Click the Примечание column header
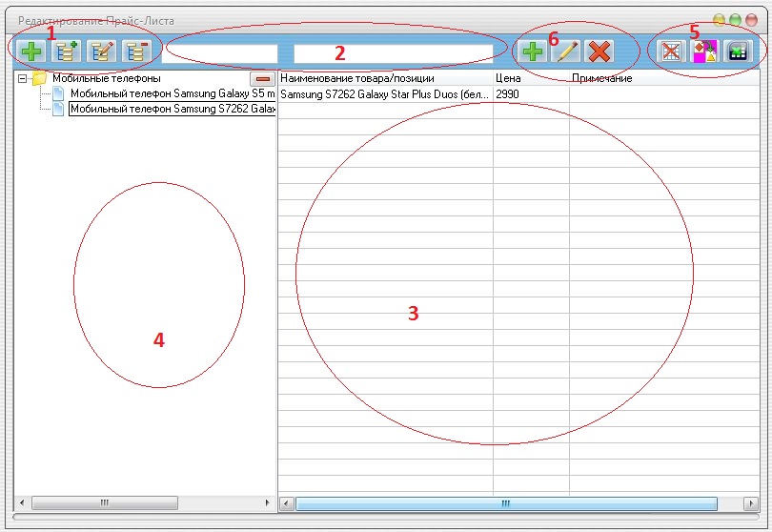 click(664, 78)
